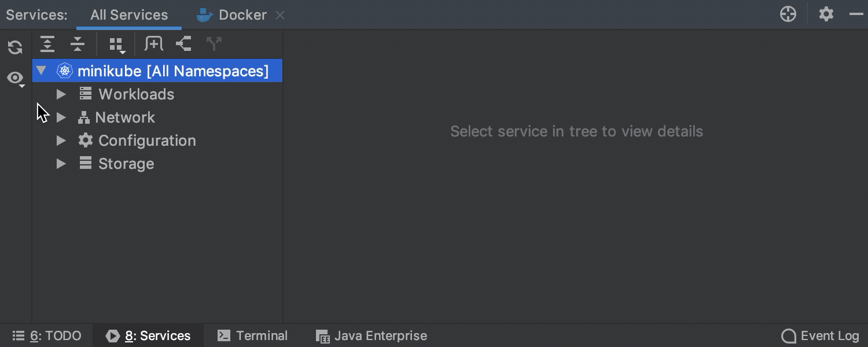Screen dimensions: 868x347
Task: Click the Refresh icon in left sidebar
Action: (x=15, y=47)
